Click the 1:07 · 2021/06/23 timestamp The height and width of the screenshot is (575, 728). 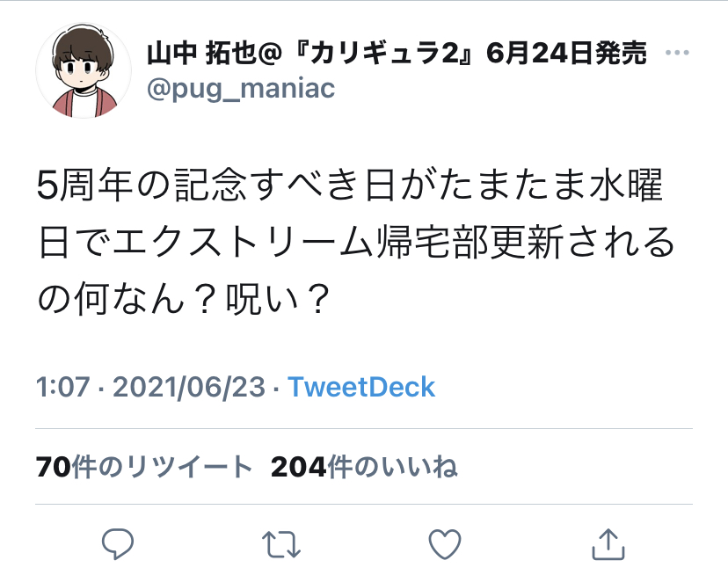pos(150,387)
